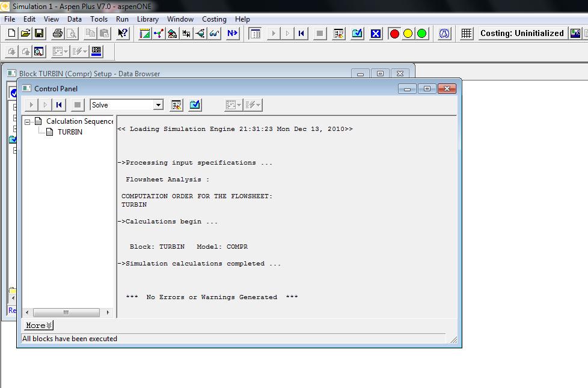This screenshot has width=588, height=388.
Task: Print using the printer icon
Action: (58, 33)
